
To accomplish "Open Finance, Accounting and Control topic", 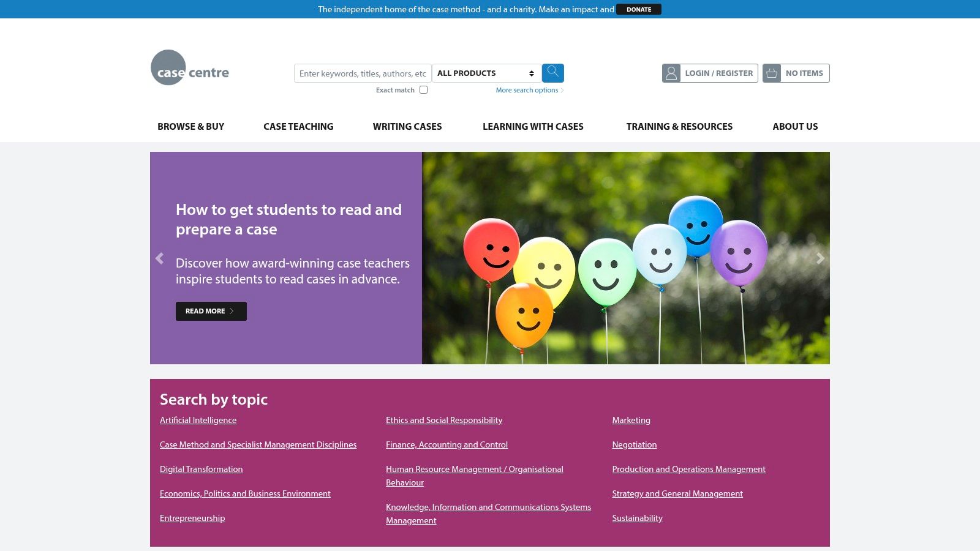I will 447,444.
